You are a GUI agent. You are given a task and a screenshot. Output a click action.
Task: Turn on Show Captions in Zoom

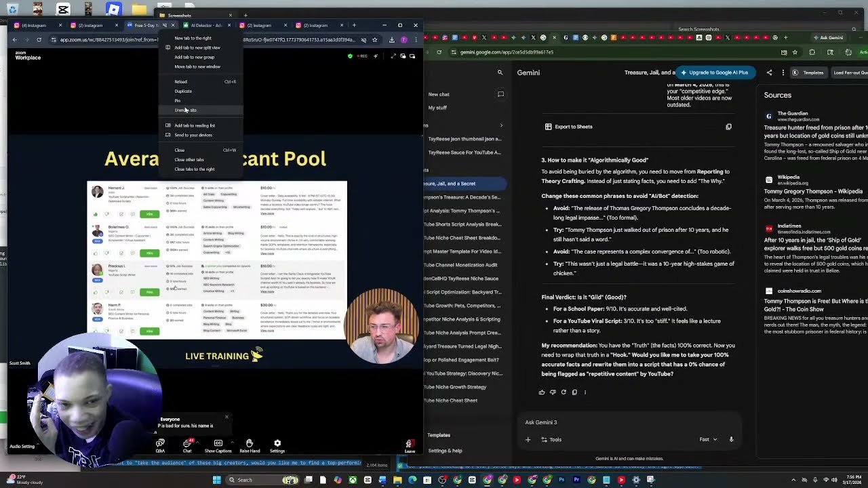pos(218,445)
